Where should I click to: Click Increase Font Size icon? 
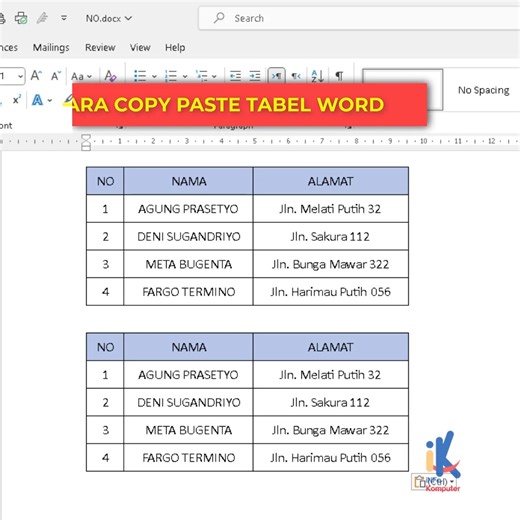click(x=36, y=76)
